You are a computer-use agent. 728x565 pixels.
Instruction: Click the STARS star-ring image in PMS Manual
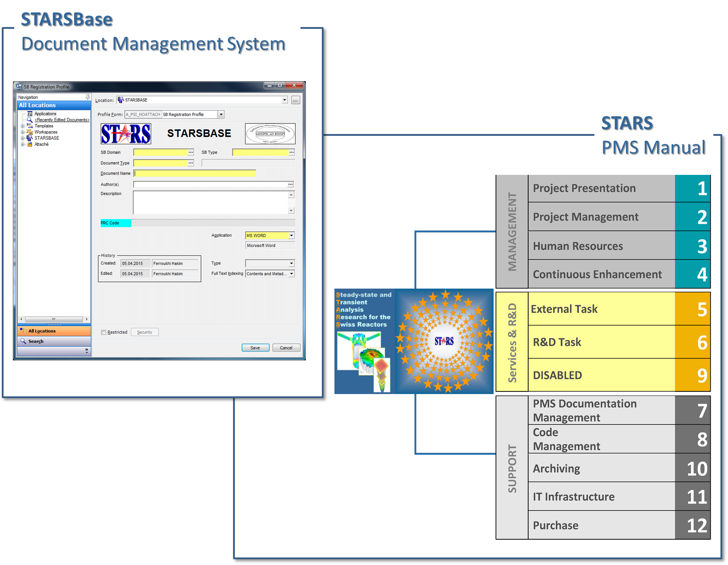point(444,341)
